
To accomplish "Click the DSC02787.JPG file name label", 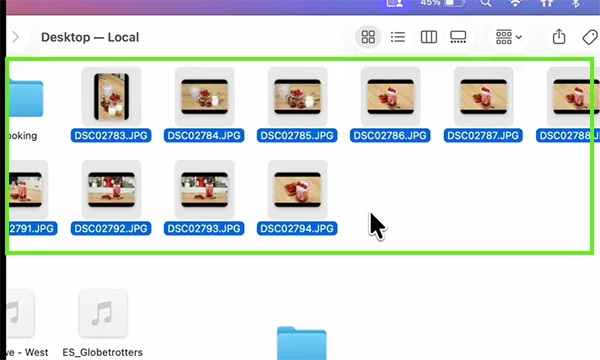I will (483, 135).
